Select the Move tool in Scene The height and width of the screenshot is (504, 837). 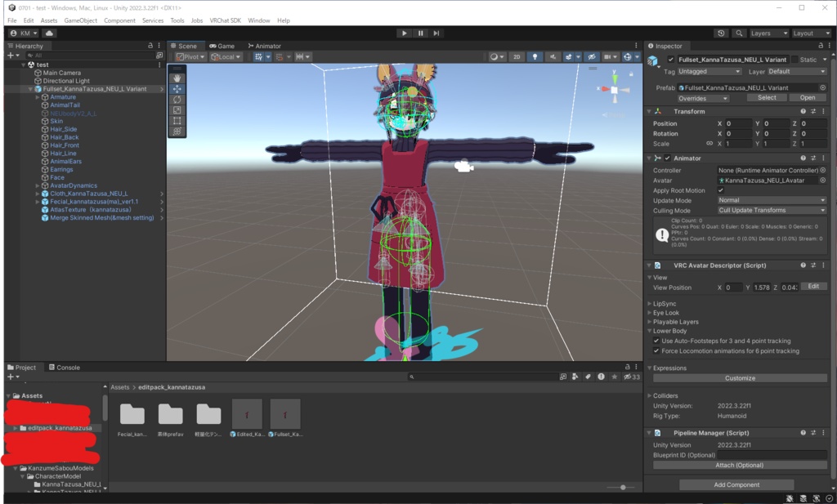click(x=177, y=88)
